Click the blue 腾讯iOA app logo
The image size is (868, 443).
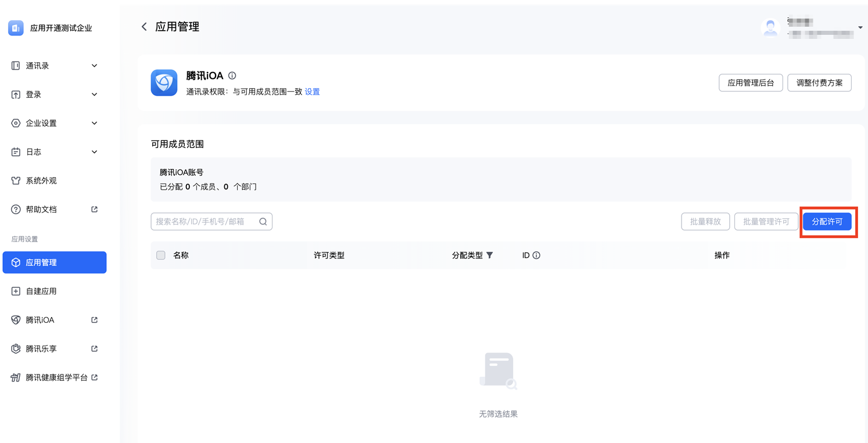pos(164,83)
